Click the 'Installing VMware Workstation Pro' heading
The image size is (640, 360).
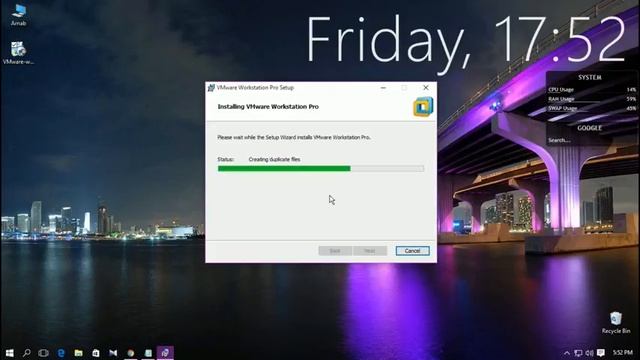(268, 107)
